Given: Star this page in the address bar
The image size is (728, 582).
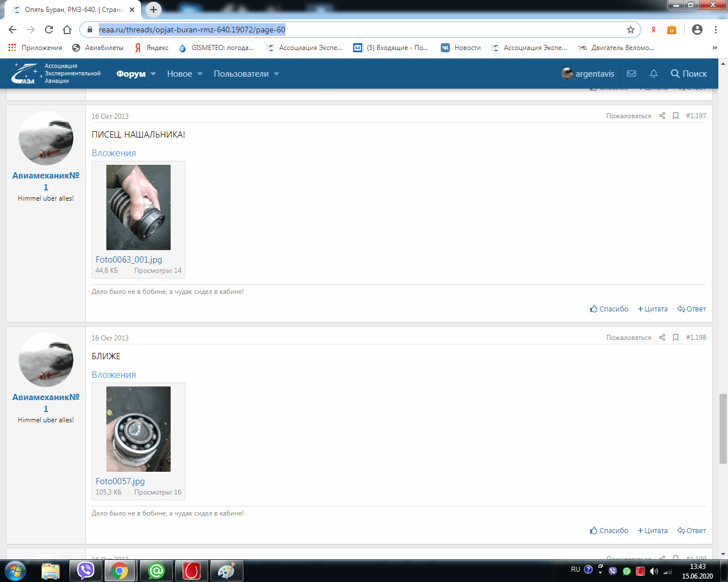Looking at the screenshot, I should 630,30.
